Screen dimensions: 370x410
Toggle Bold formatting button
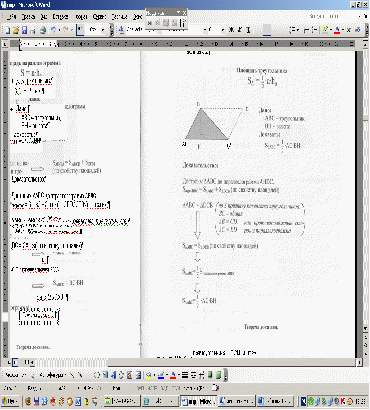point(232,30)
